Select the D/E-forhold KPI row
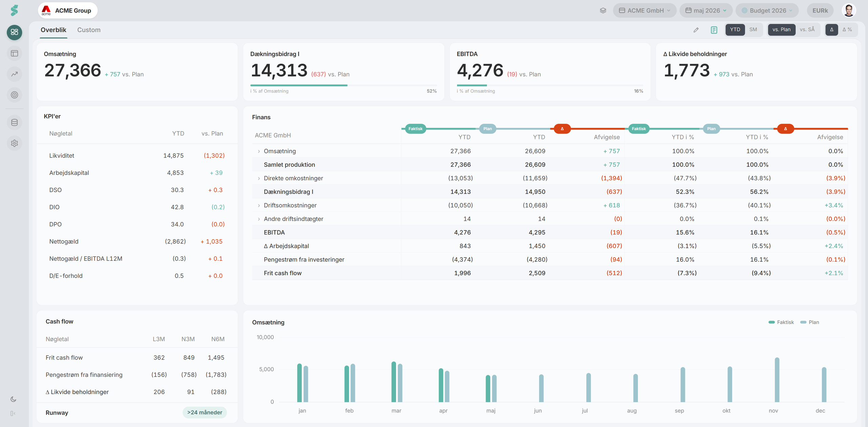 click(x=137, y=276)
